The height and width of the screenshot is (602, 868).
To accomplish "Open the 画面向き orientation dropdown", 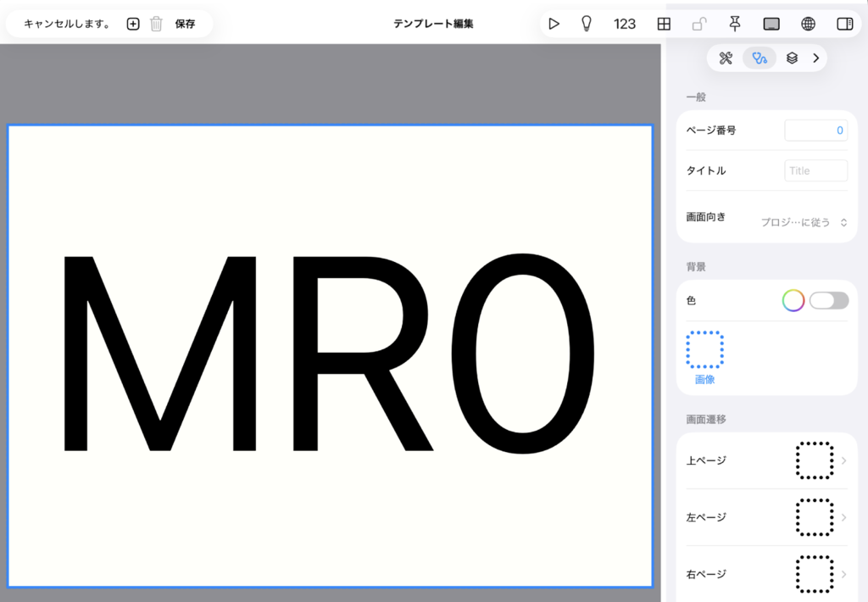I will coord(804,222).
